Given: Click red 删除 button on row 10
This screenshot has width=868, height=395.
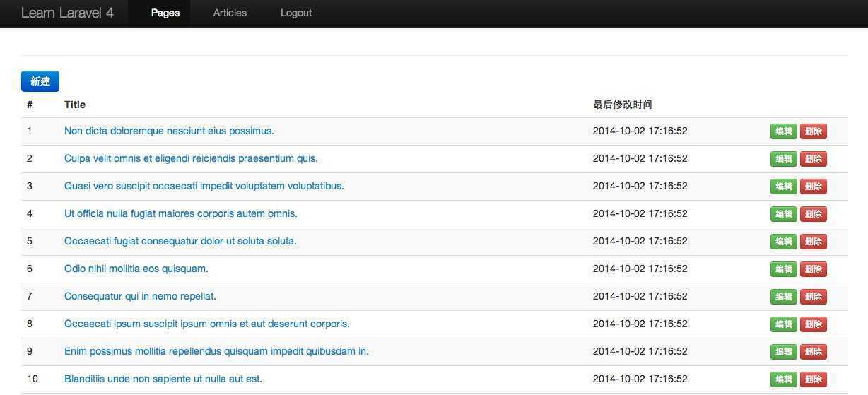Looking at the screenshot, I should (x=813, y=379).
